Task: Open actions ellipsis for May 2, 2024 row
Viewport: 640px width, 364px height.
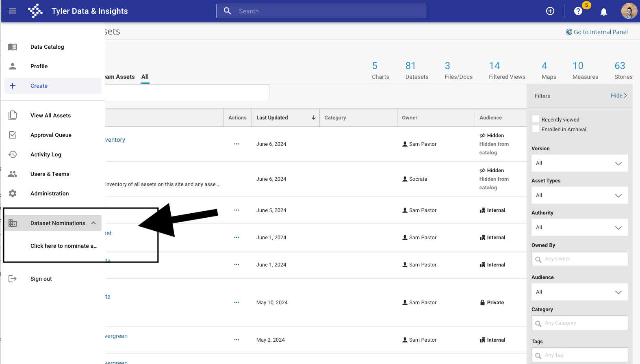Action: [236, 340]
